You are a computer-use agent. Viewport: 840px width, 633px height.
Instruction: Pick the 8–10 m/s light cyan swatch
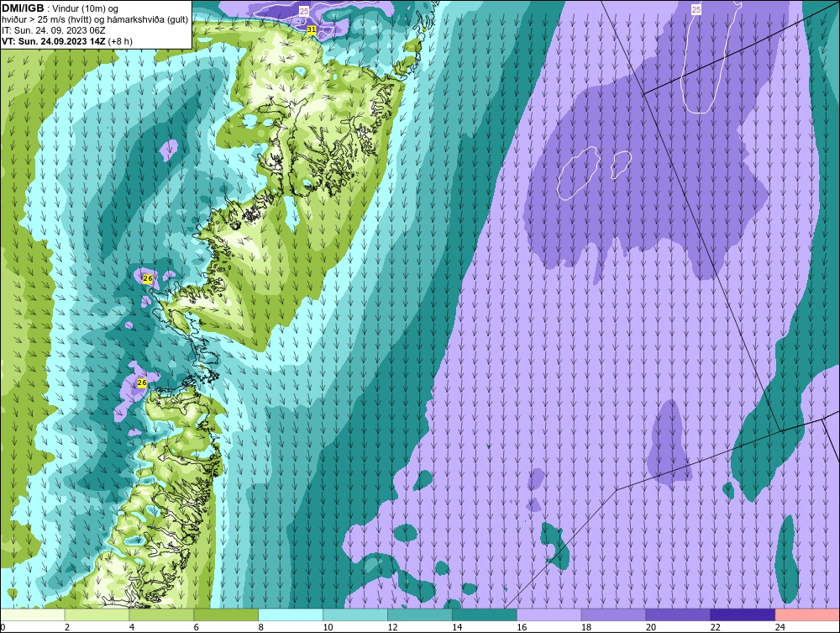pos(291,615)
